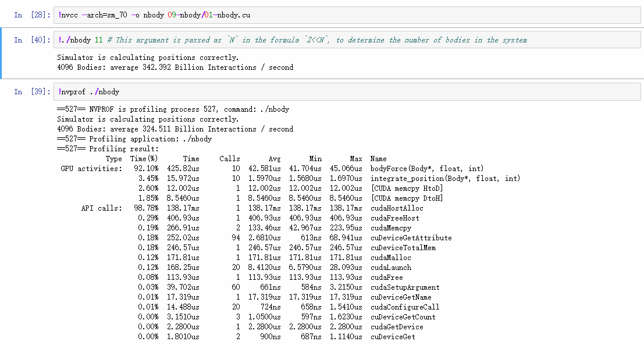Click the '98.78%' time percentage value
This screenshot has width=644, height=352.
point(146,208)
